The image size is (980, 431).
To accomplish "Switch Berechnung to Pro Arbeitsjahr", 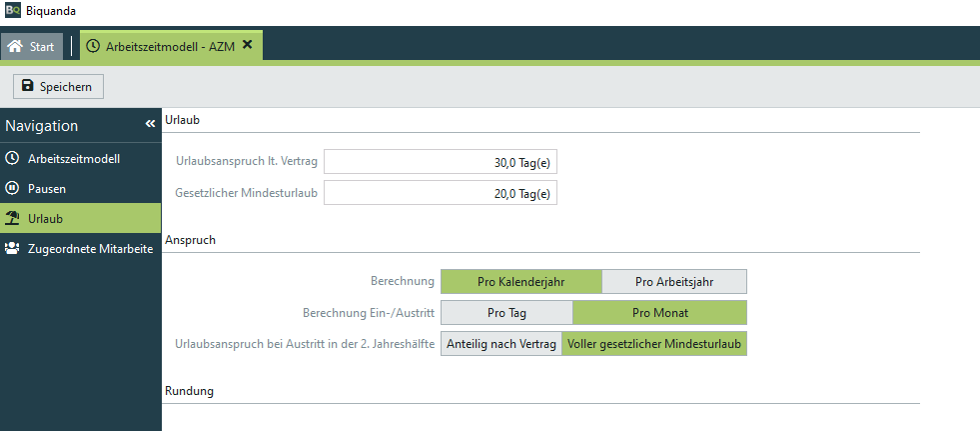I will 674,282.
